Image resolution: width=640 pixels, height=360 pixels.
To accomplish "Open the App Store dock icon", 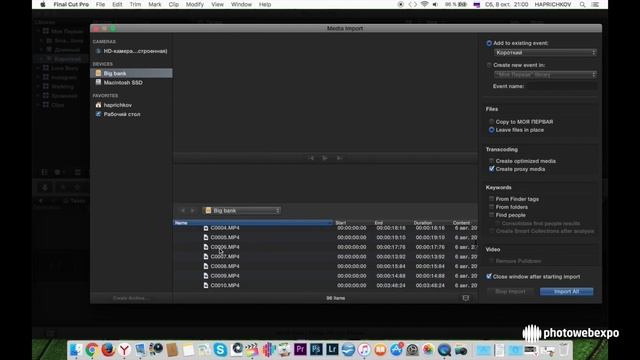I will pyautogui.click(x=396, y=350).
